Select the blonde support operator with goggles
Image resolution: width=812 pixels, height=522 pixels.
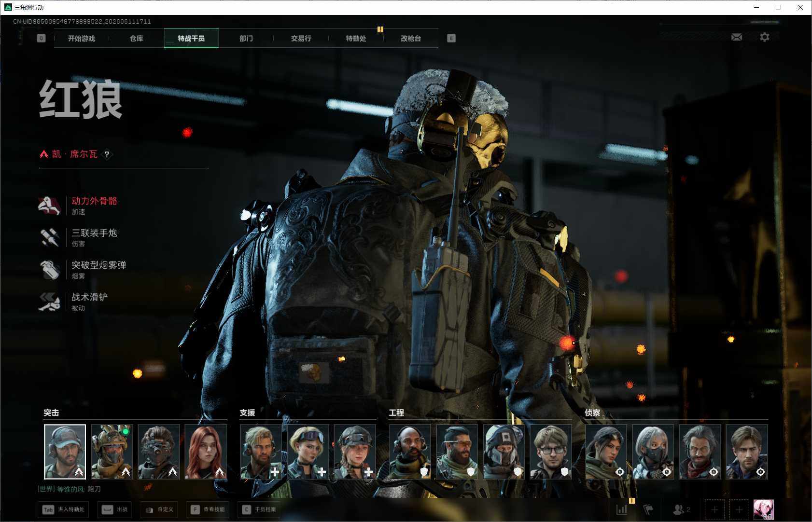(308, 452)
